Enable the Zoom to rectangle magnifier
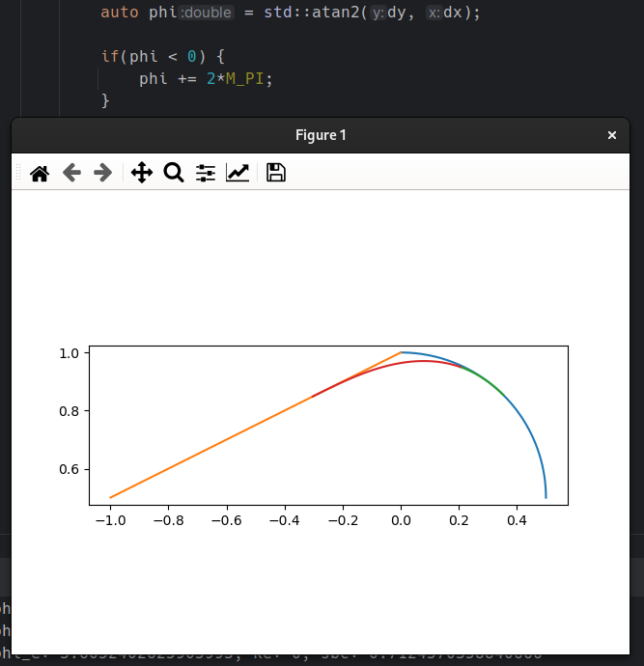This screenshot has width=644, height=666. [174, 173]
